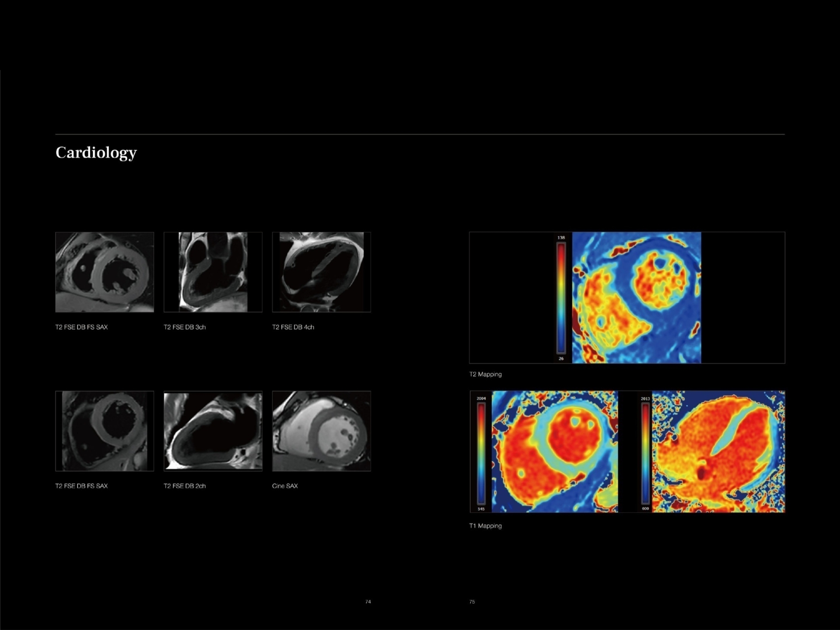Screen dimensions: 840x630
Task: Click the T2 FSE DB 3ch caption
Action: tap(185, 327)
